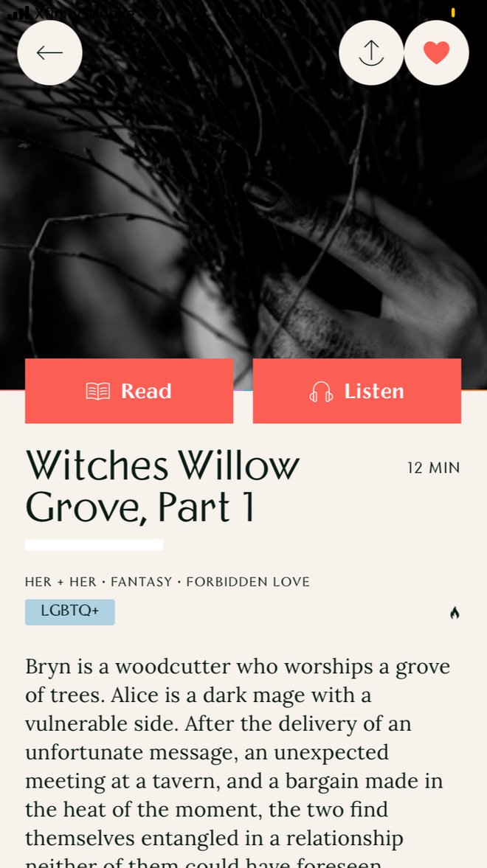Tap the flame heat-level icon

[x=455, y=613]
